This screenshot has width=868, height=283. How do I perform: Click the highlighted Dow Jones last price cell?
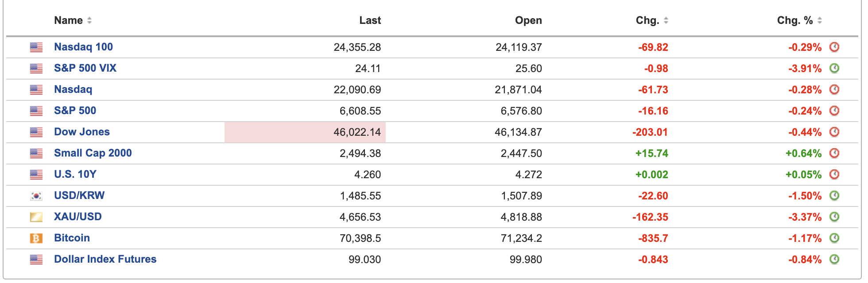[305, 132]
